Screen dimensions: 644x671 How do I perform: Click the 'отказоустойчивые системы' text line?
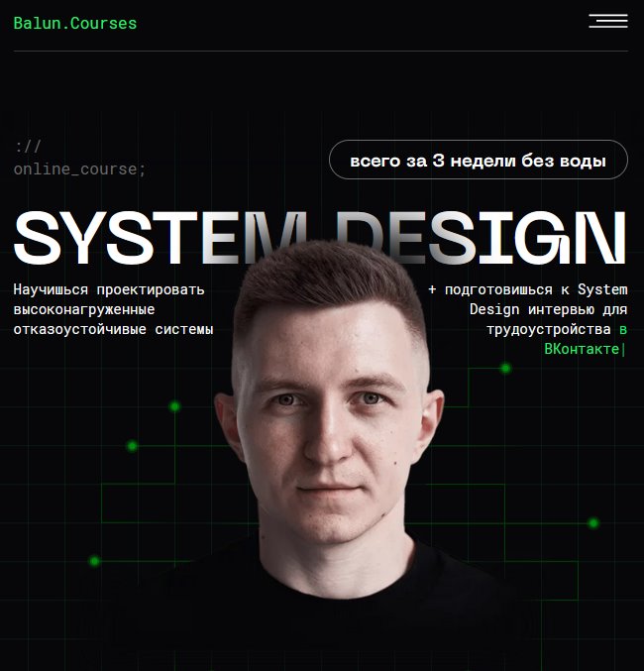pyautogui.click(x=113, y=329)
